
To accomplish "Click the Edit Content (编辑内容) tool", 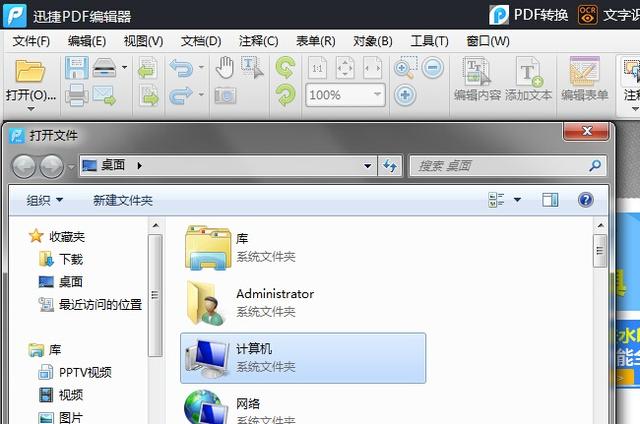I will click(477, 79).
